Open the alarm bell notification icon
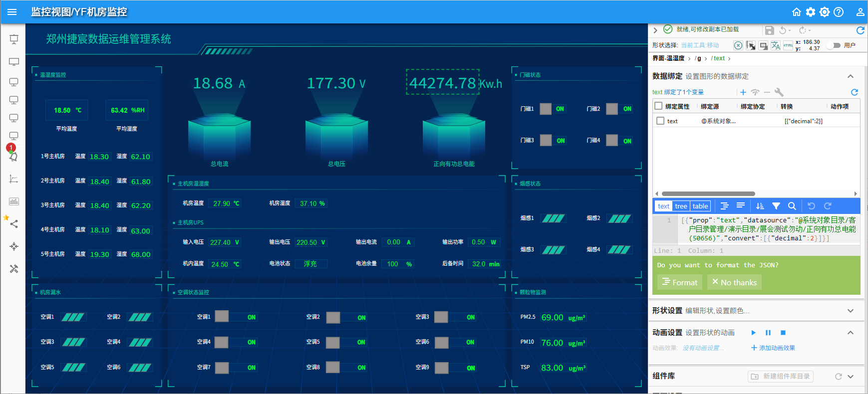Screen dimensions: 868x394 pyautogui.click(x=13, y=157)
